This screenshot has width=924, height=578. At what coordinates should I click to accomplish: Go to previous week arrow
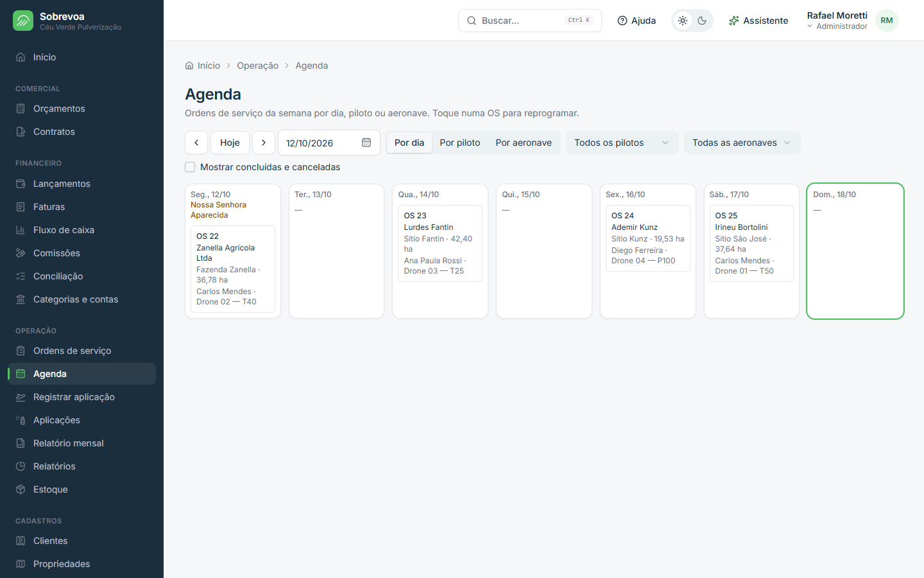click(196, 143)
